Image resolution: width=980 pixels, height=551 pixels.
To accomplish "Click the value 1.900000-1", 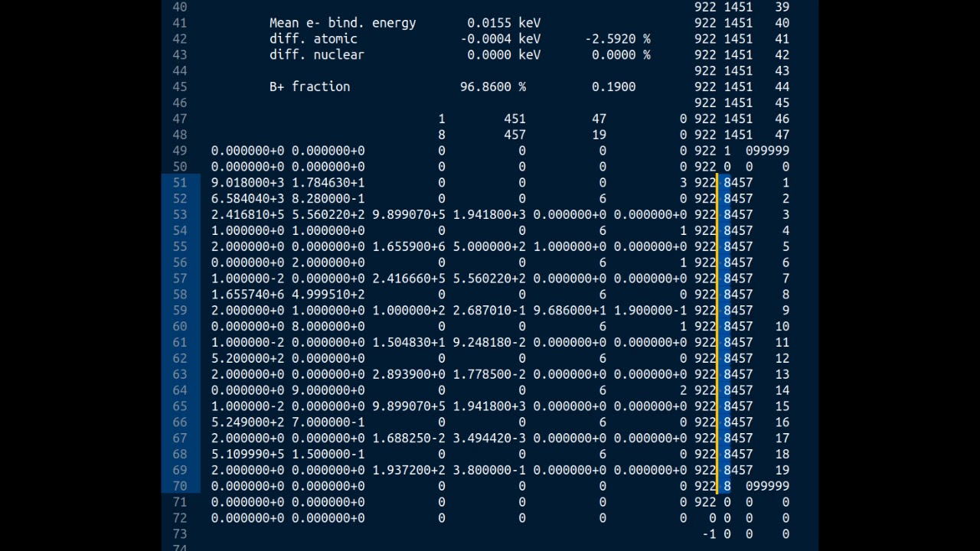I will click(x=650, y=311).
